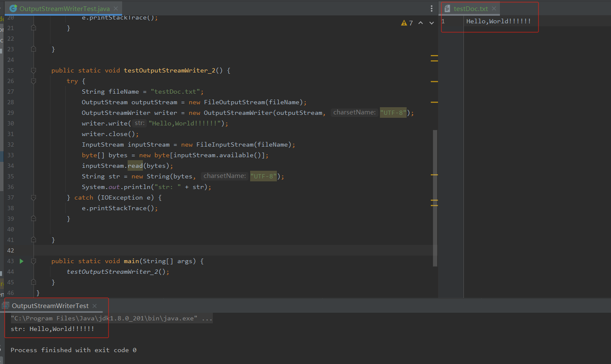The image size is (611, 364).
Task: Click writer.close() statement on line 31
Action: pos(110,134)
